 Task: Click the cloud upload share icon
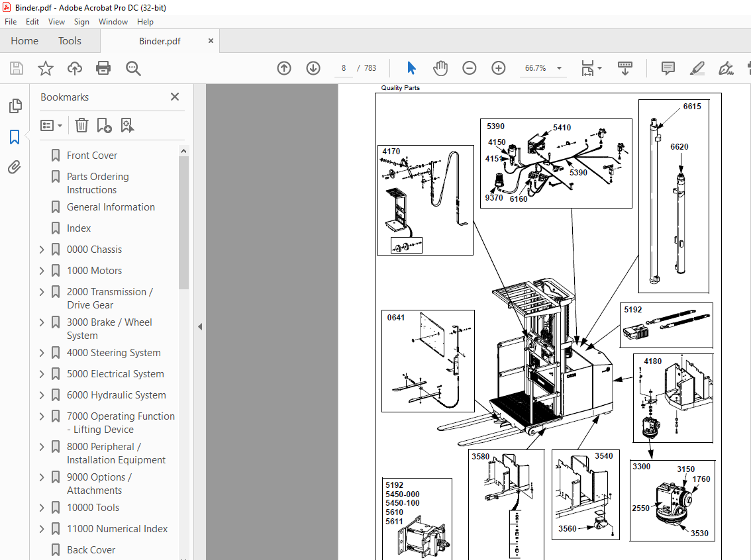pos(74,68)
